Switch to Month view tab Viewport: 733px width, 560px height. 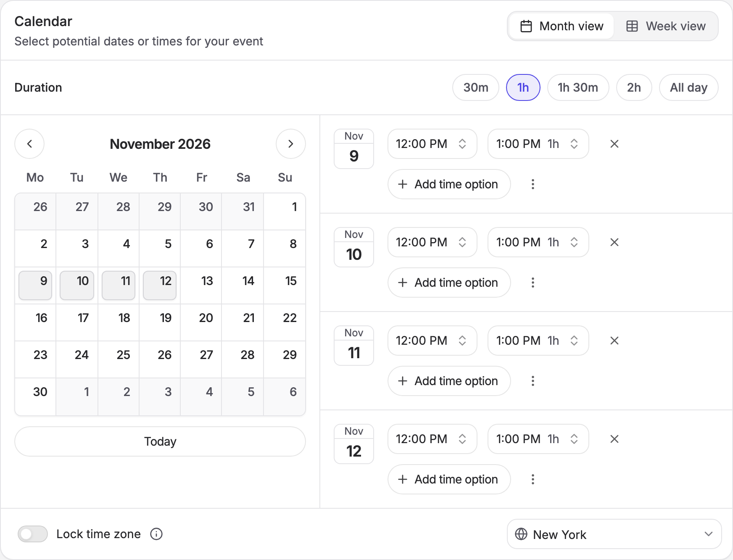tap(562, 26)
